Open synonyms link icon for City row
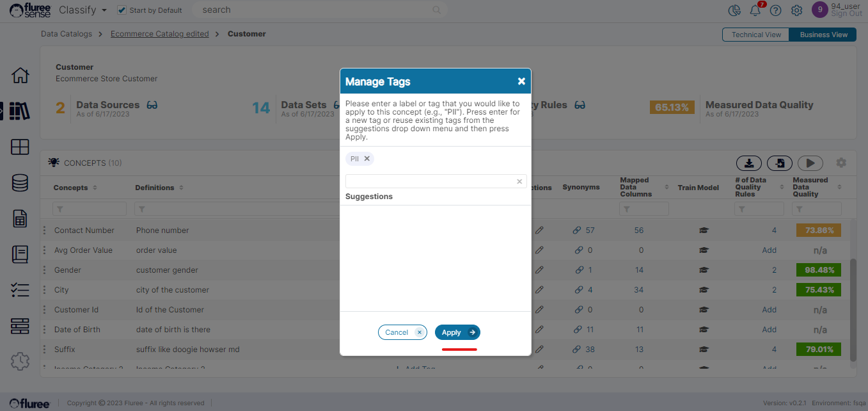Viewport: 868px width, 411px height. [x=578, y=290]
